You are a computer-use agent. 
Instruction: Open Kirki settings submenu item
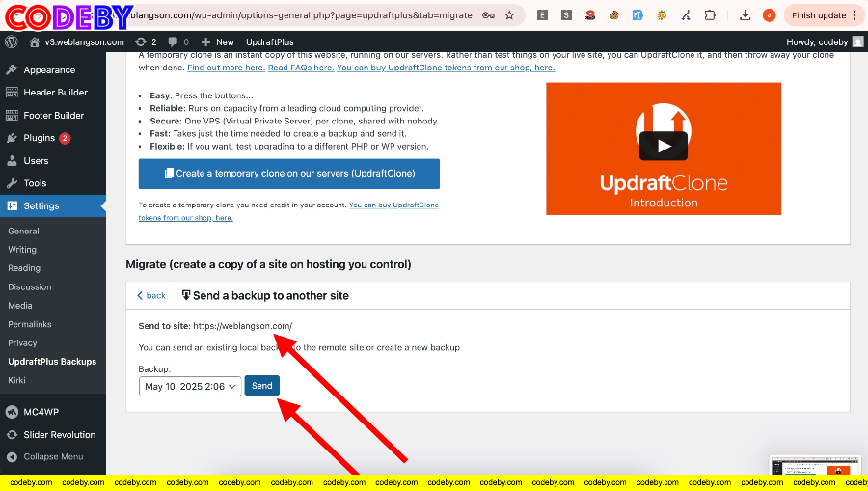pyautogui.click(x=16, y=380)
